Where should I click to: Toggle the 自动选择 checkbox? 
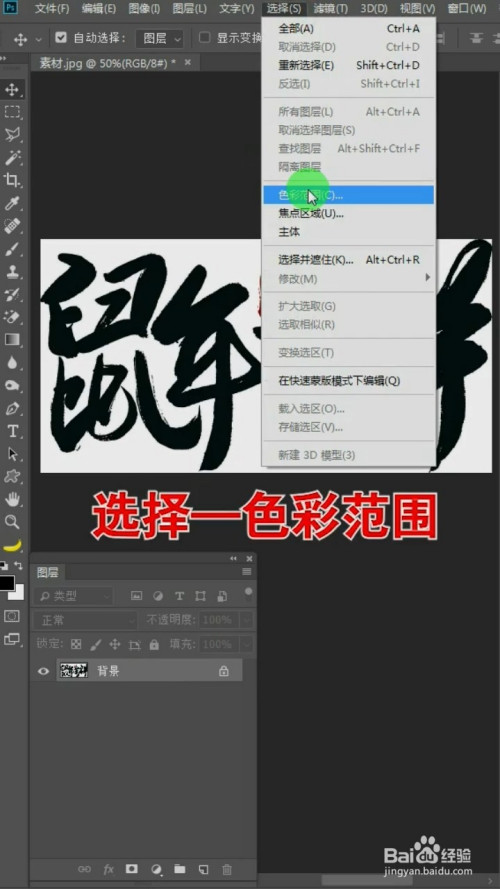tap(61, 38)
